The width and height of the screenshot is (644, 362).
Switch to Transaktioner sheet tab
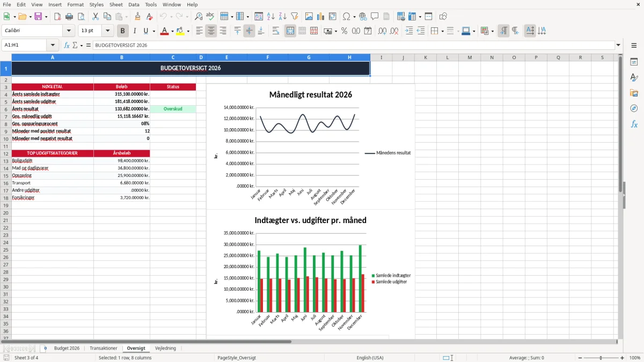[x=104, y=348]
